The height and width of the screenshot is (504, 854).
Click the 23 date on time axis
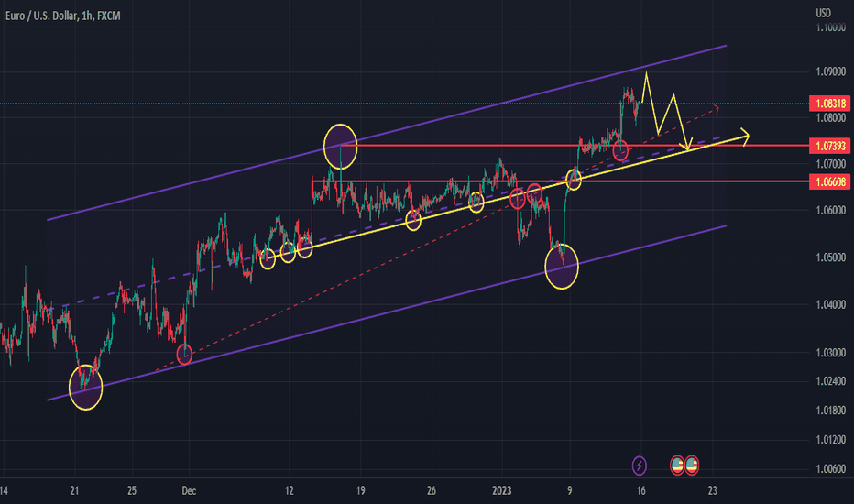pos(712,491)
